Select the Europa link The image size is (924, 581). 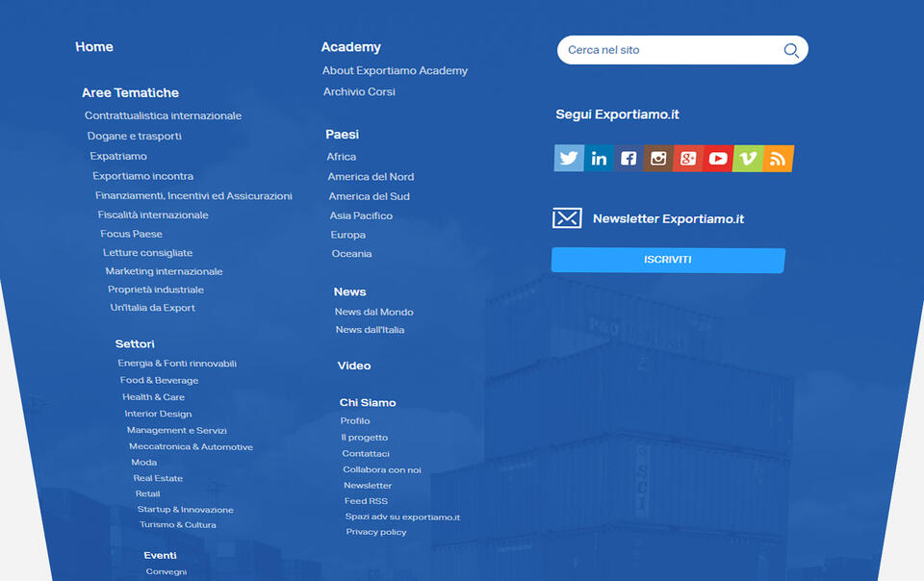(x=348, y=235)
